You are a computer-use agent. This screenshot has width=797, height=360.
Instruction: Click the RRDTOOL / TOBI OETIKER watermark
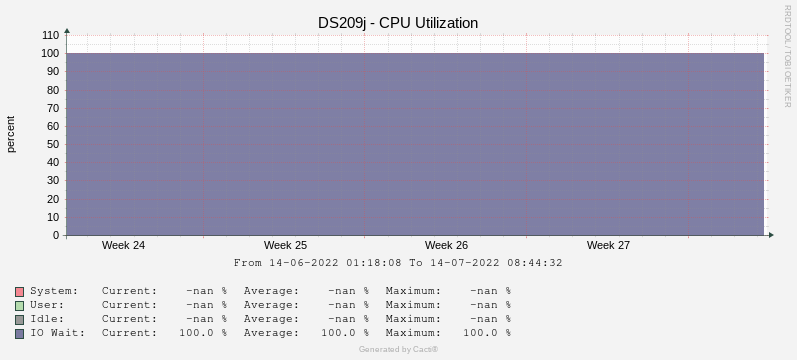coord(787,56)
